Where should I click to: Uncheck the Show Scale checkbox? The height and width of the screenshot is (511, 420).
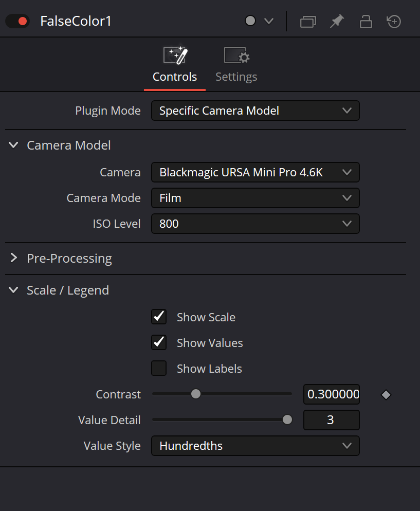(x=159, y=317)
